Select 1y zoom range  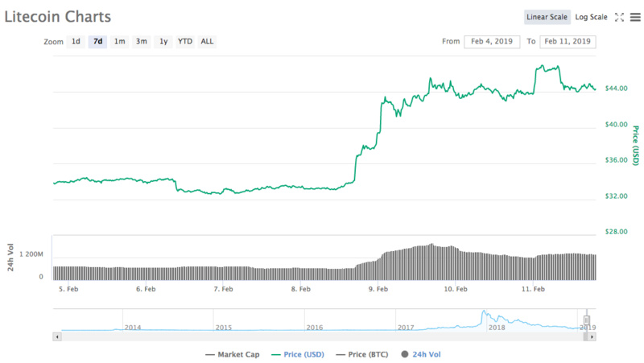(x=163, y=42)
